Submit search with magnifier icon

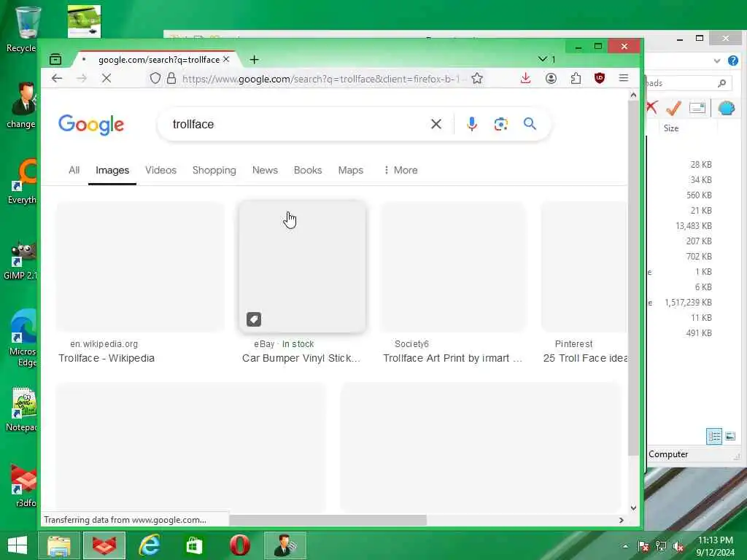[530, 124]
